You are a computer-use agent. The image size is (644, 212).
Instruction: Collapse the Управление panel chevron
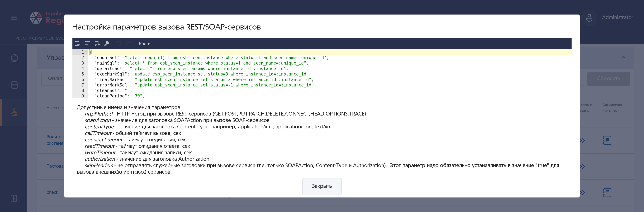point(623,58)
